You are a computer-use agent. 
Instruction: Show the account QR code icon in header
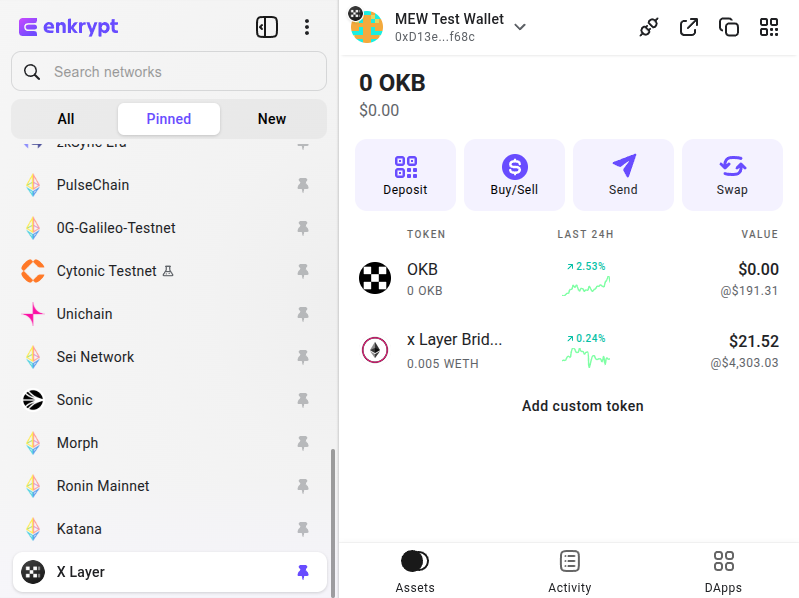coord(769,27)
